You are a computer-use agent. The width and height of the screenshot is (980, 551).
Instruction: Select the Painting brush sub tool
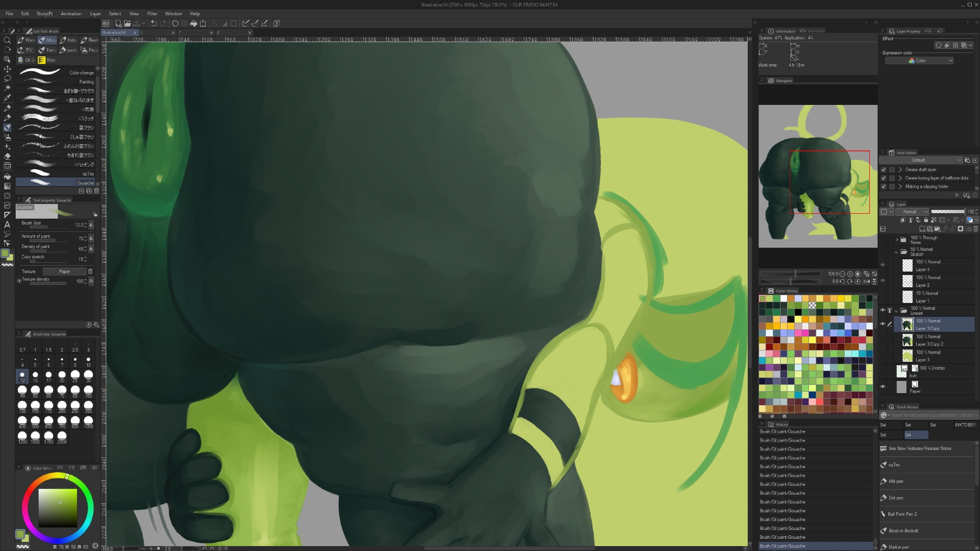(x=59, y=82)
